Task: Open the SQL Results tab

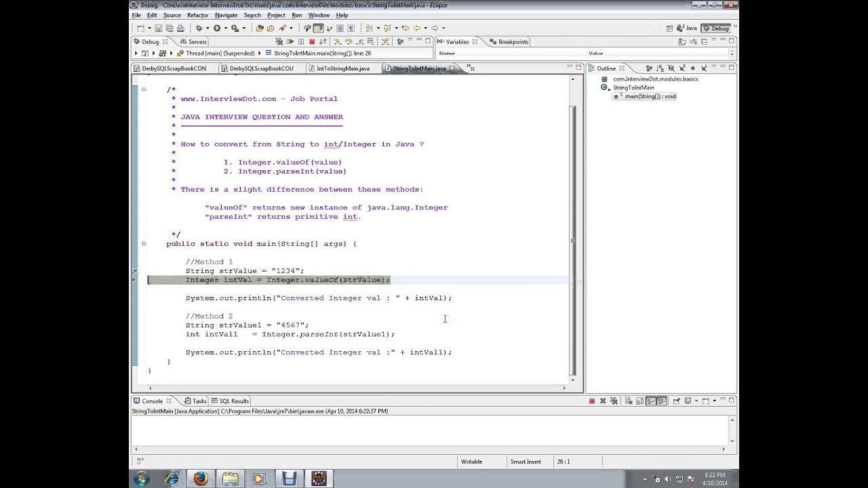Action: click(230, 401)
